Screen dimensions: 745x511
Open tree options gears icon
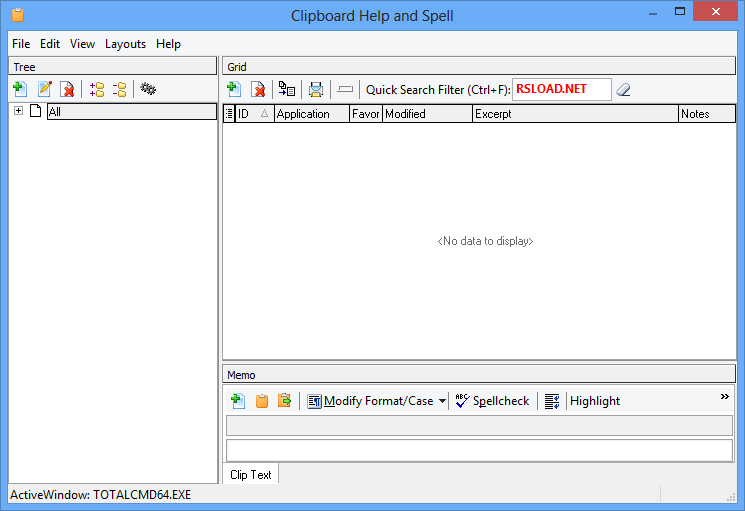(148, 89)
